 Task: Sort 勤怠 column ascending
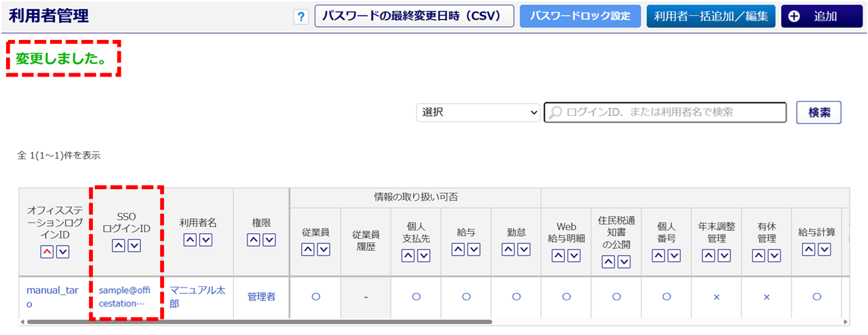click(509, 249)
